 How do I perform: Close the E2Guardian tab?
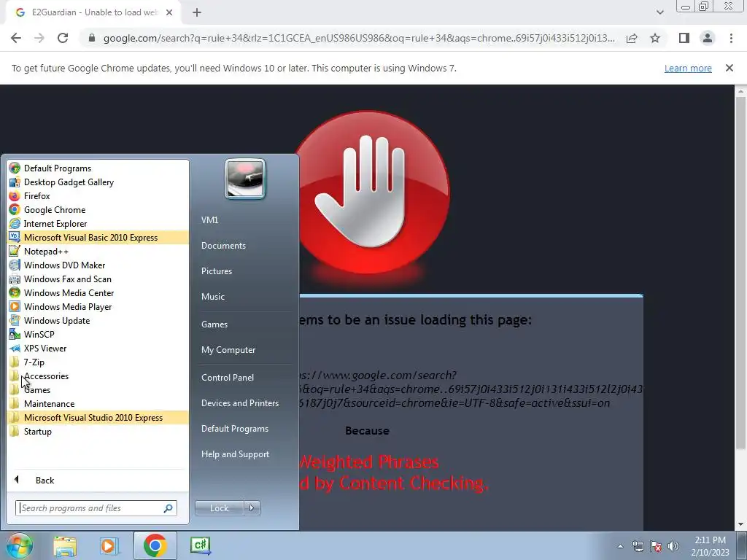coord(169,12)
